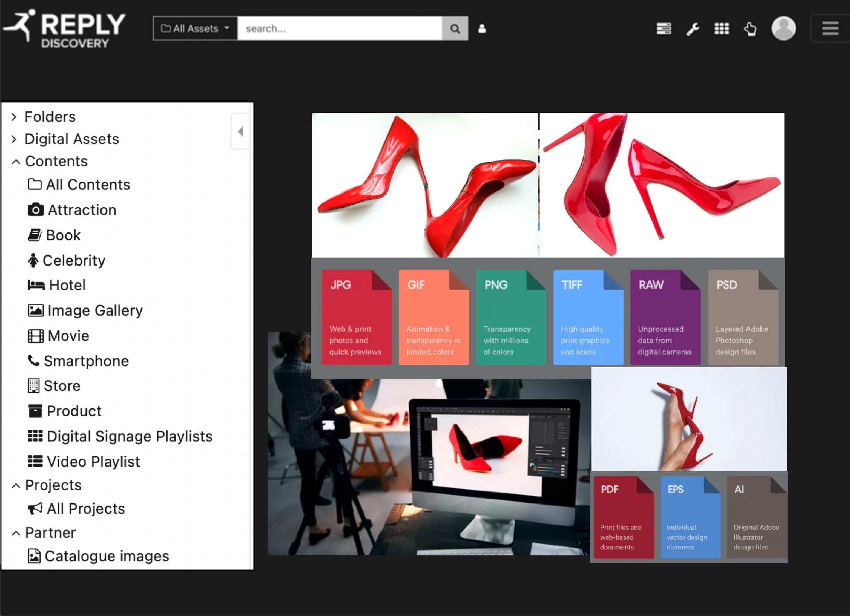The width and height of the screenshot is (850, 616).
Task: Select the Video Playlist list icon
Action: [x=35, y=461]
